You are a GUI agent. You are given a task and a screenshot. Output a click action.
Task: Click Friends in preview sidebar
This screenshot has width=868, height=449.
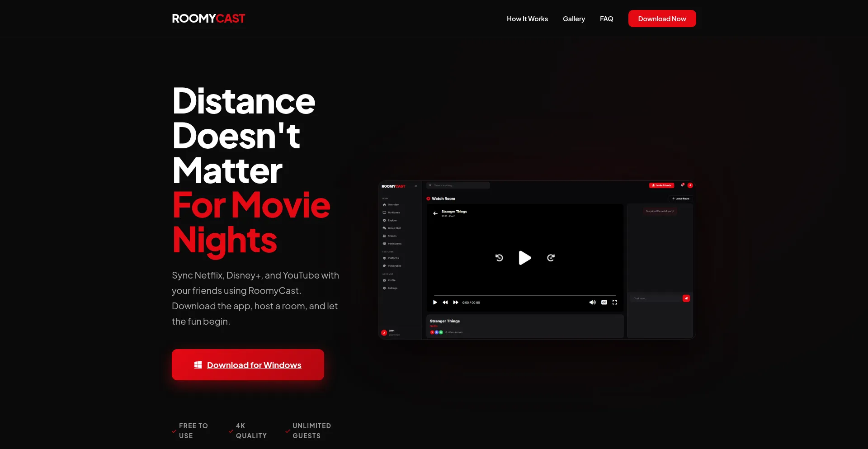point(390,236)
